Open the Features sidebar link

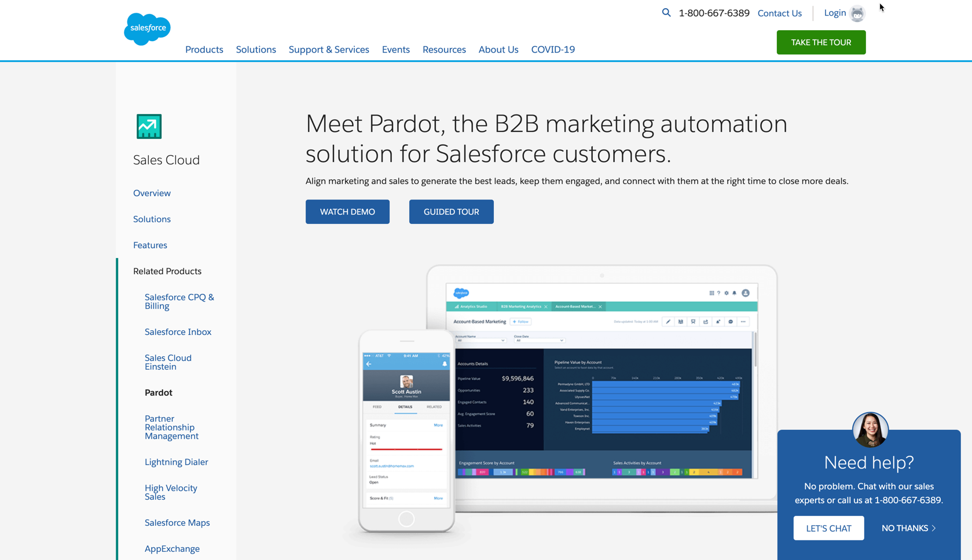click(150, 245)
